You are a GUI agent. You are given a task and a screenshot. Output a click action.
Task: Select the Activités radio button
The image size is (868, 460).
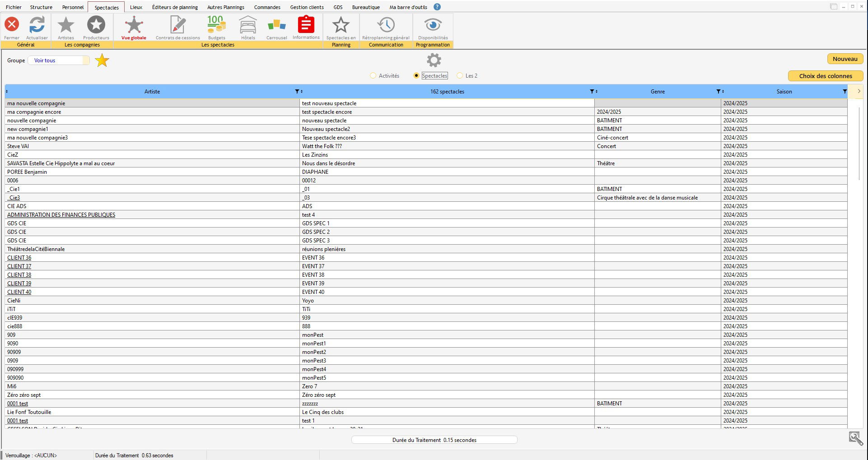(x=373, y=76)
